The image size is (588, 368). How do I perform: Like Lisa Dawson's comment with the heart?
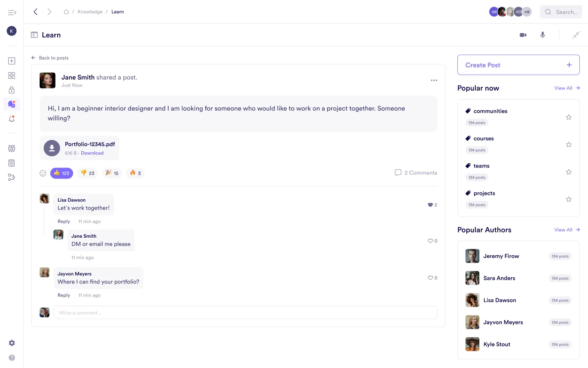point(430,205)
